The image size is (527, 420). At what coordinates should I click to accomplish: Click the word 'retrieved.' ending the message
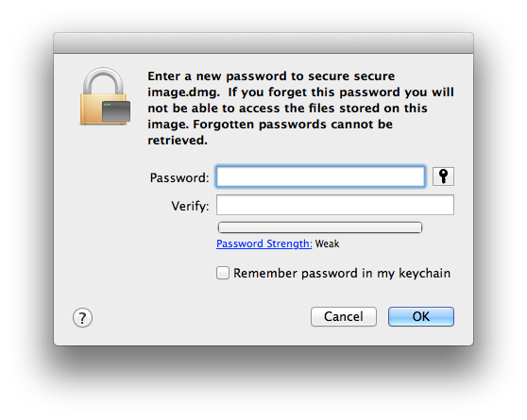tap(178, 141)
